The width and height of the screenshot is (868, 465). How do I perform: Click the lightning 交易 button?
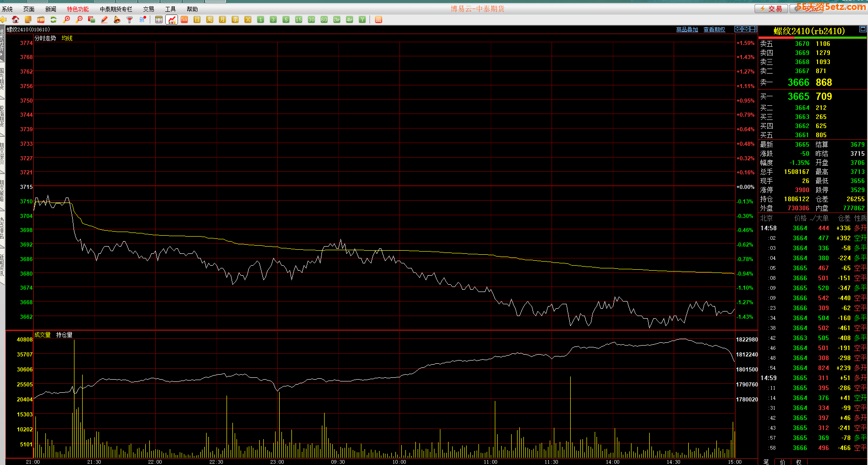pos(771,9)
